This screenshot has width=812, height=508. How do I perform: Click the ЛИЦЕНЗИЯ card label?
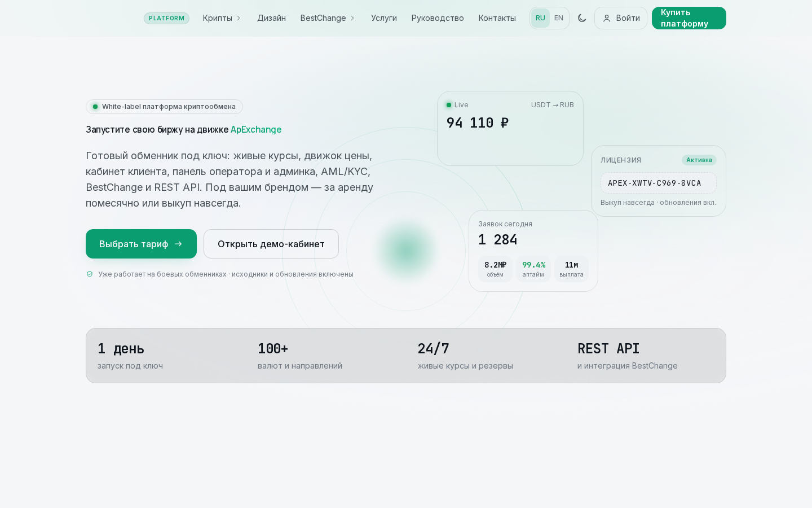[621, 160]
